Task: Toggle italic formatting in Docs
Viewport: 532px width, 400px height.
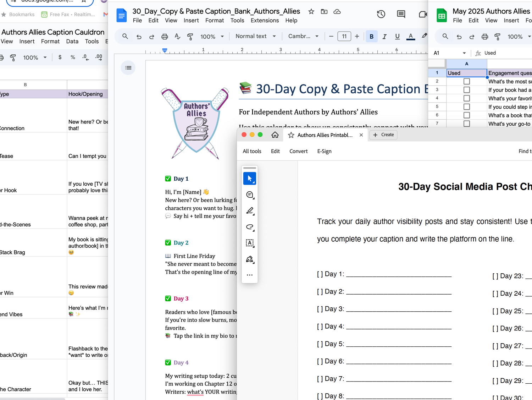Action: point(384,36)
